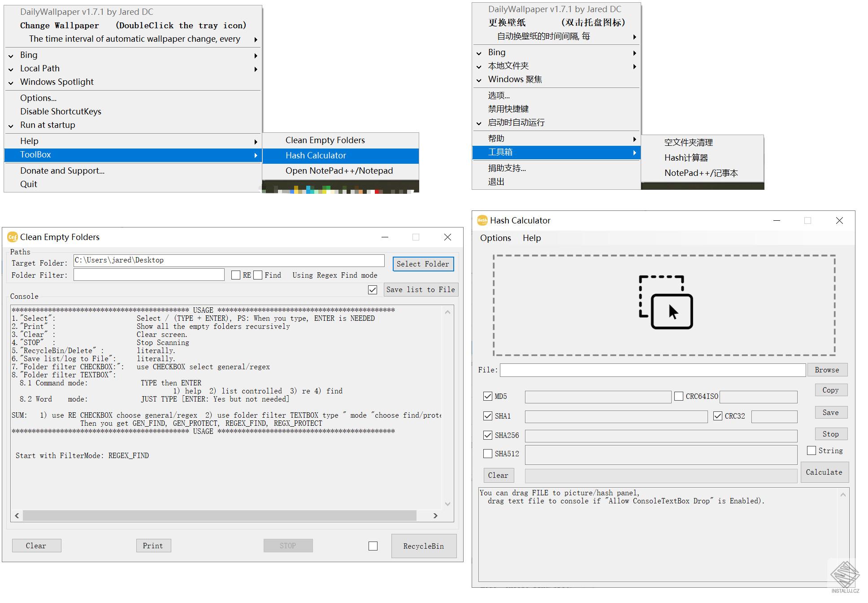Screen dimensions: 868x603
Task: Click the Hash Calculator title bar icon
Action: point(482,220)
